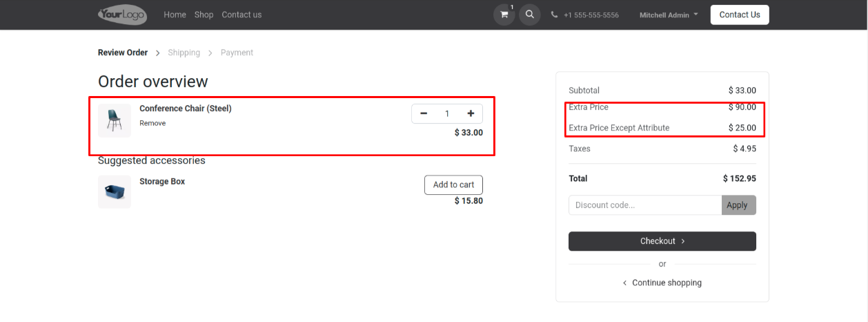Click the Storage Box product thumbnail

pos(115,192)
